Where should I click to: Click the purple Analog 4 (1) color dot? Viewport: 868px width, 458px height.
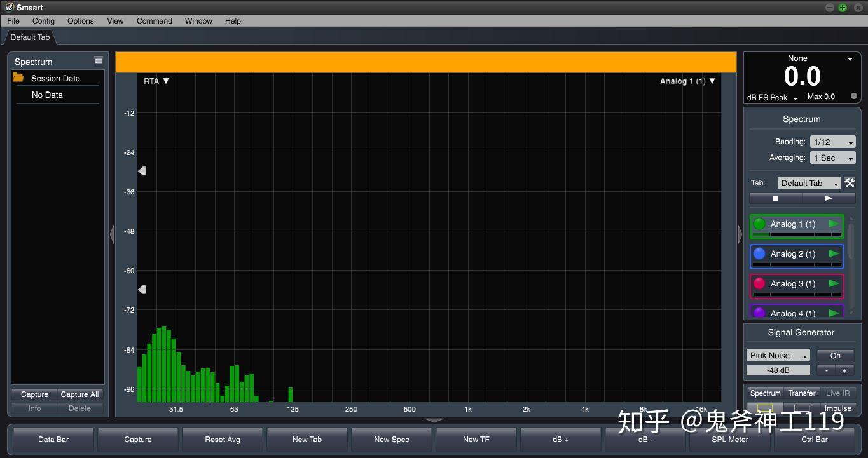(x=759, y=313)
